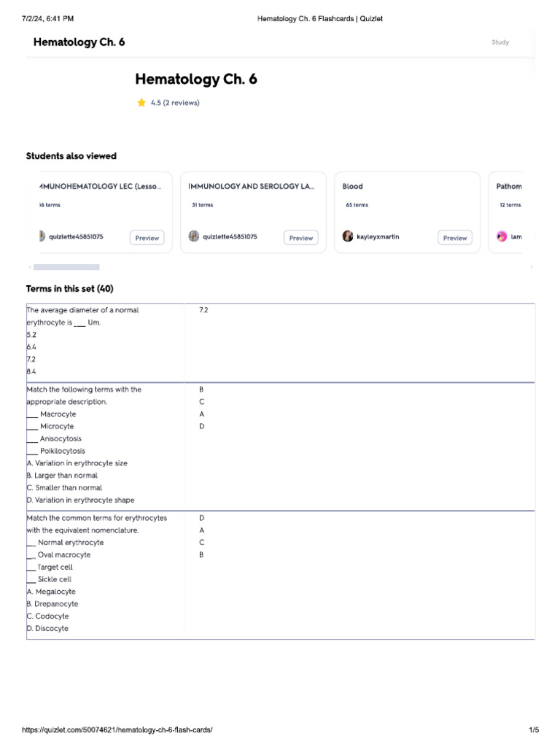The width and height of the screenshot is (560, 747).
Task: Preview the IMMUNOLOGY AND SEROLOGY set
Action: pos(300,238)
